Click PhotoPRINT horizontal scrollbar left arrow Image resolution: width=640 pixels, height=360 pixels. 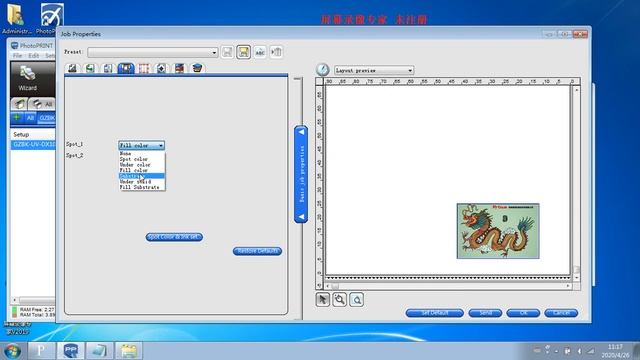pos(14,300)
